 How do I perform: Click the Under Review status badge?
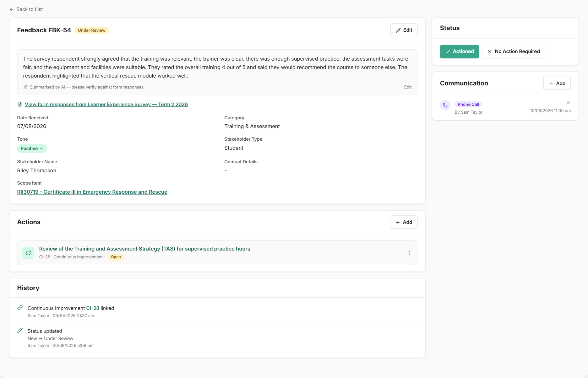(x=92, y=30)
